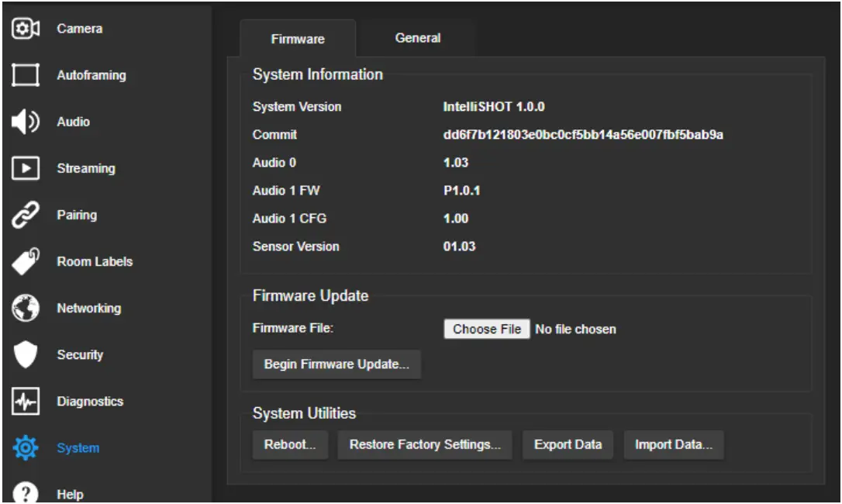This screenshot has width=842, height=504.
Task: Open the Streaming panel icon
Action: point(26,168)
